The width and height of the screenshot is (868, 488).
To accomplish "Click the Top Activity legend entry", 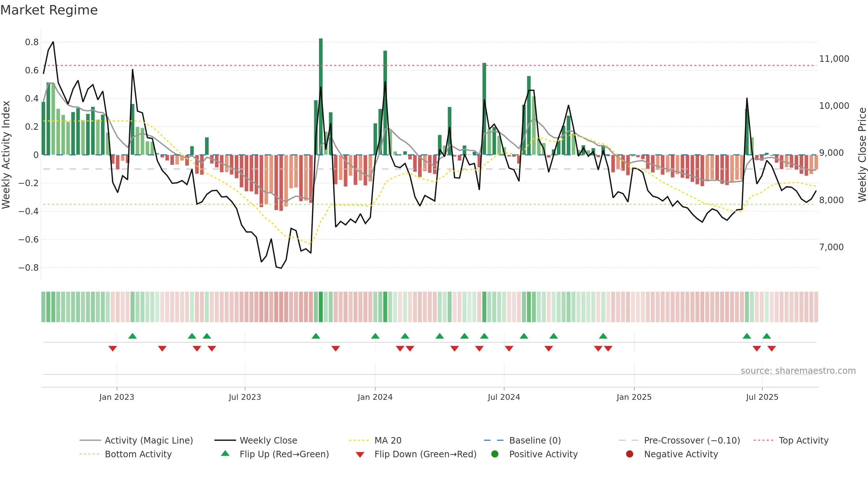I will (791, 440).
